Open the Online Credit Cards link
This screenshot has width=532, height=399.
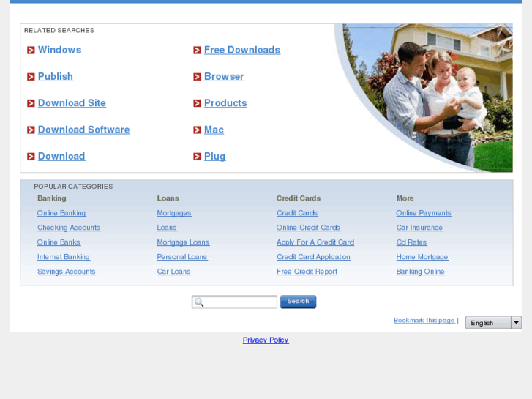tap(308, 228)
